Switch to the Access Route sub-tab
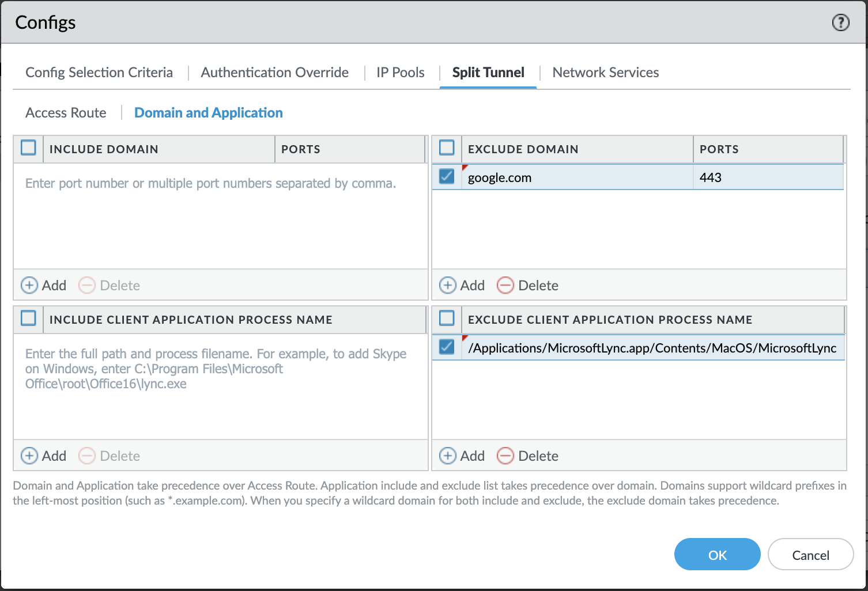This screenshot has height=591, width=868. 65,112
